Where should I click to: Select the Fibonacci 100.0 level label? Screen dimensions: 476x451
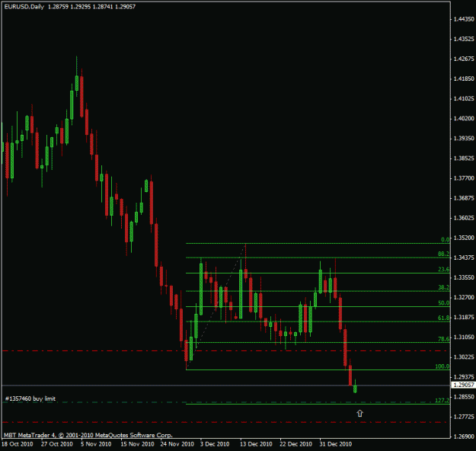pos(442,366)
